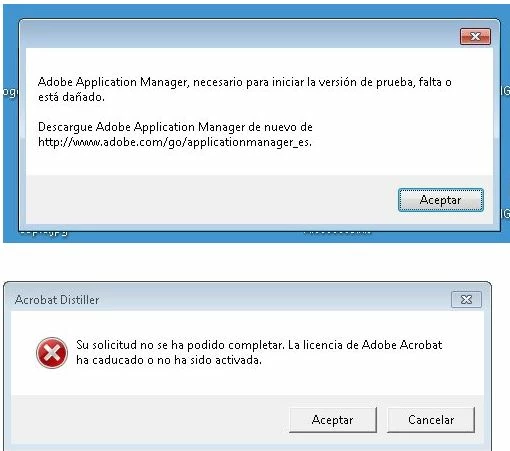Click the red error icon in Distiller dialog
The width and height of the screenshot is (510, 451).
[x=52, y=353]
